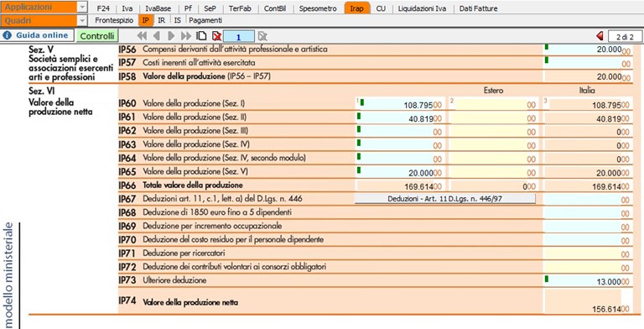
Task: Click Deduzioni - Art. 11 D.Lgs. button
Action: (444, 199)
